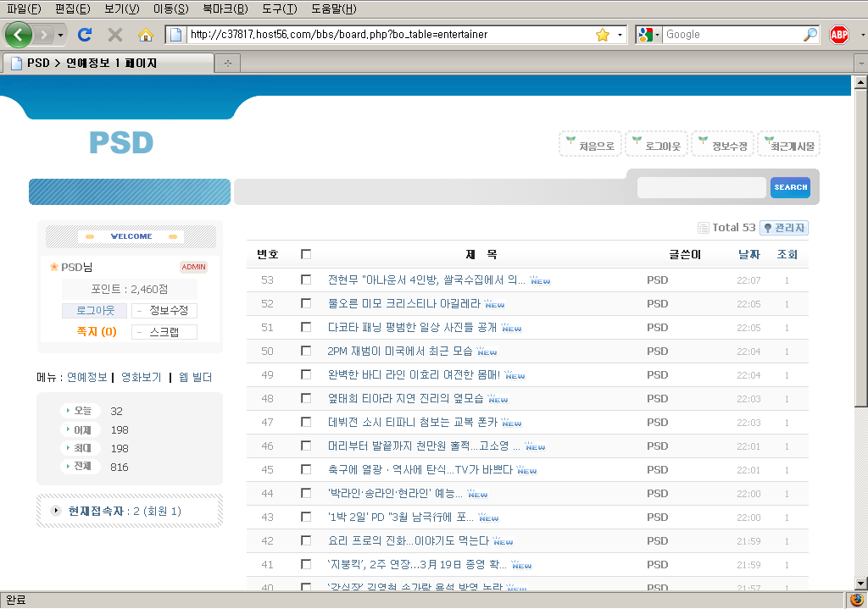The width and height of the screenshot is (868, 609).
Task: Click the bookmark star in the address bar
Action: [x=603, y=35]
